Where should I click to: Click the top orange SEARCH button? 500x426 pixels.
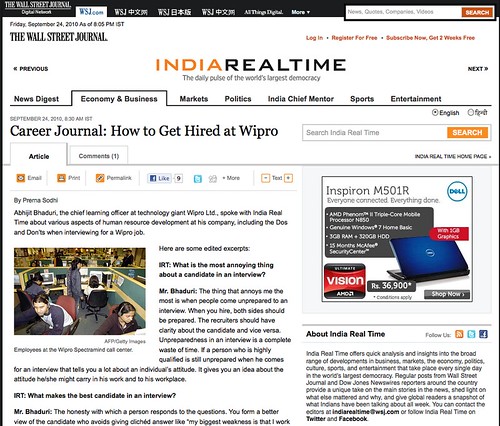pyautogui.click(x=477, y=12)
